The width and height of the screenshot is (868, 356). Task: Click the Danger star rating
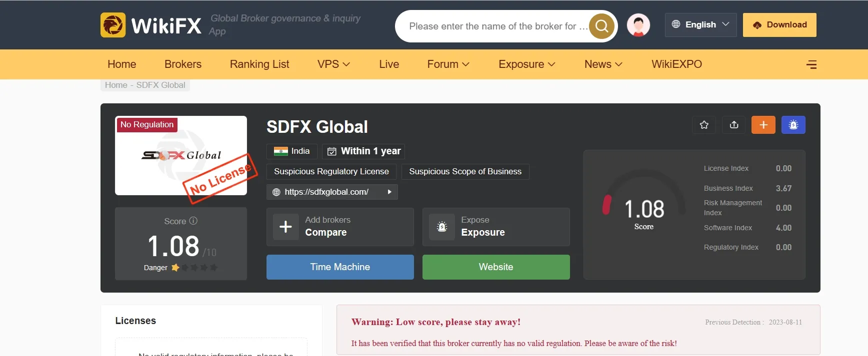pyautogui.click(x=194, y=268)
